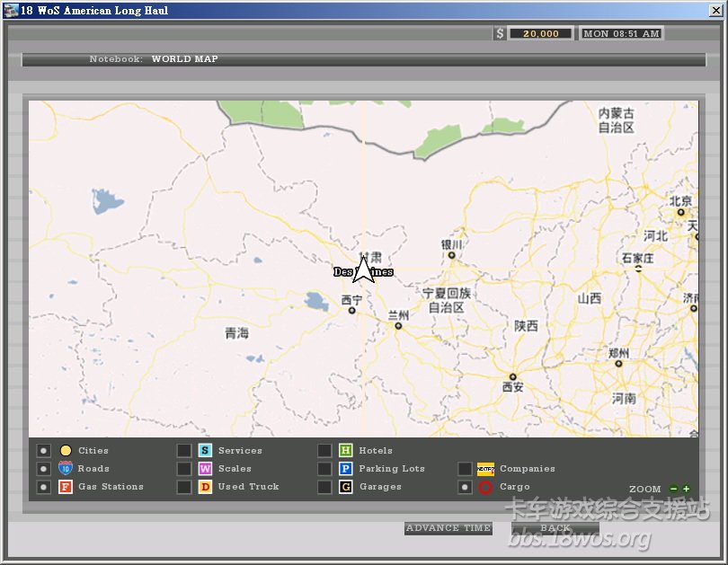Click the Used Truck D icon
Image resolution: width=728 pixels, height=565 pixels.
point(205,487)
